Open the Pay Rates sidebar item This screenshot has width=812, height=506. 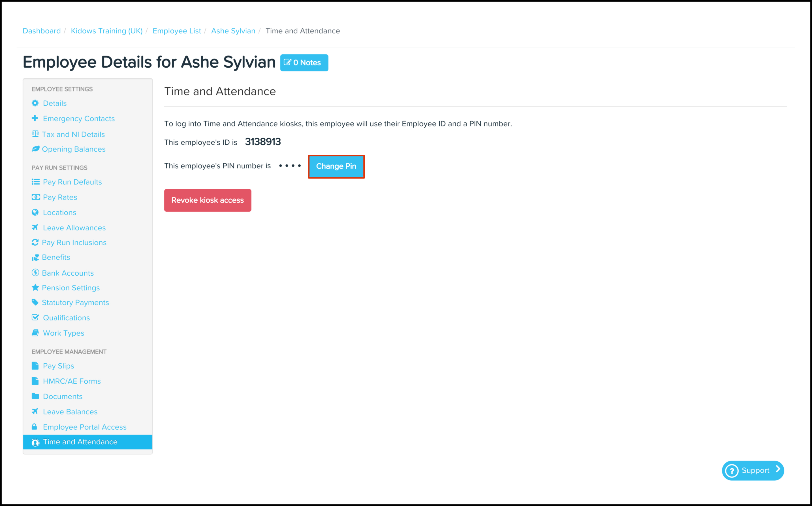[60, 198]
